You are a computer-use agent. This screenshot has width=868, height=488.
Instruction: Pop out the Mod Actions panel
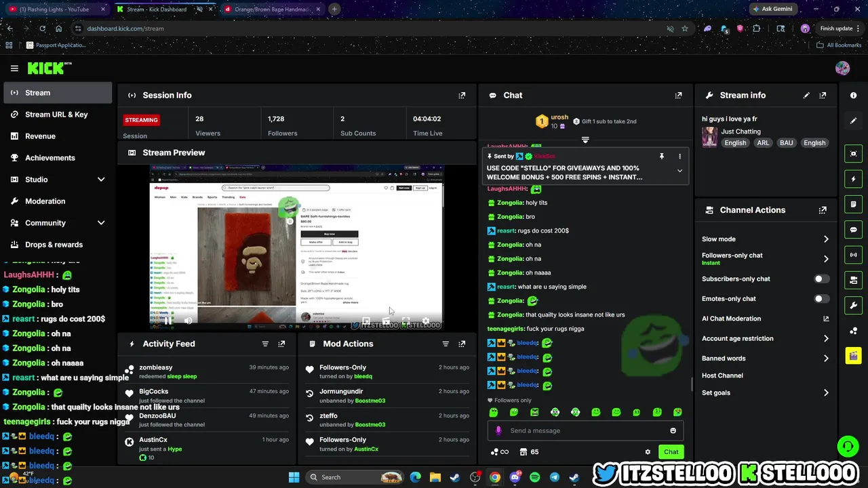click(x=462, y=344)
